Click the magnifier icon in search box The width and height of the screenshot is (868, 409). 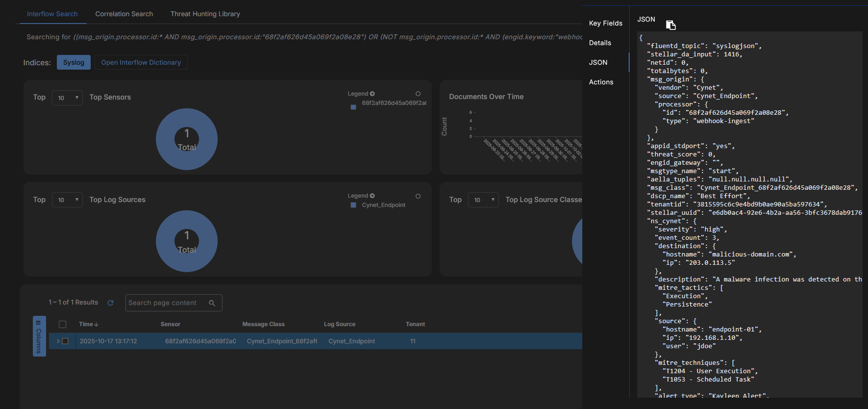pyautogui.click(x=212, y=303)
